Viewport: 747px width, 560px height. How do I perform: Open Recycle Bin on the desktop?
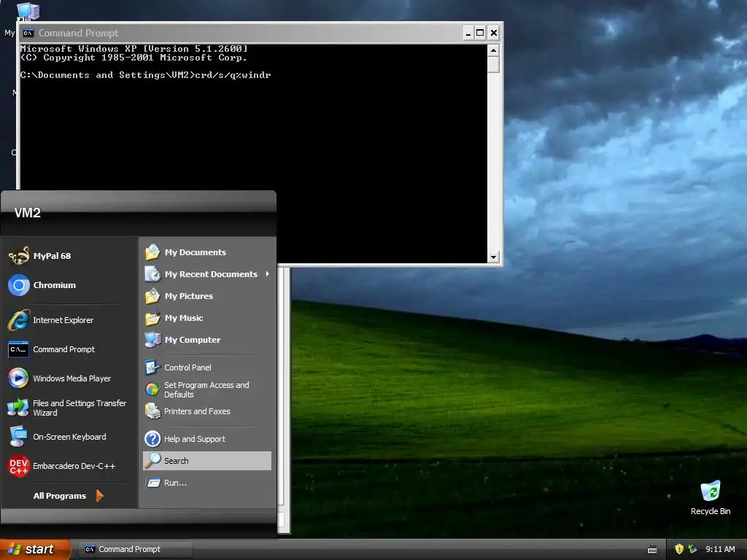[x=711, y=491]
